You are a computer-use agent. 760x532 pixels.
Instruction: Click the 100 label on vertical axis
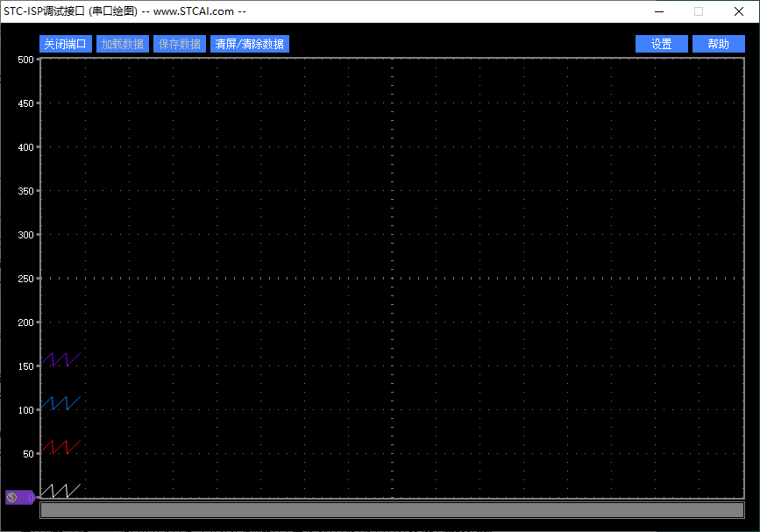[x=25, y=410]
